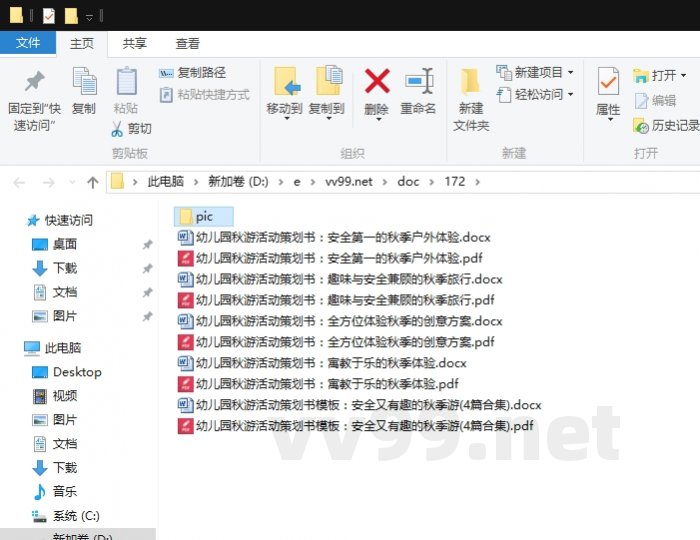Click the 复制到 icon
The width and height of the screenshot is (700, 540).
tap(329, 80)
